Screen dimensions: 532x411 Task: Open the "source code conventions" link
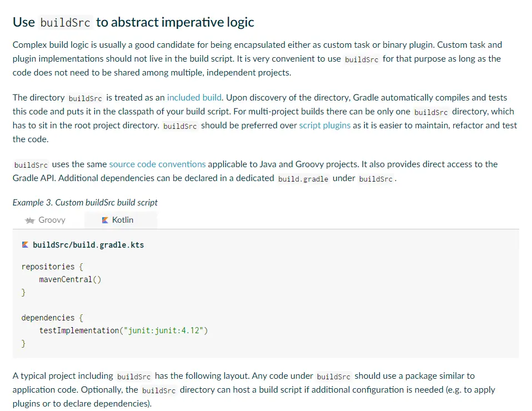point(157,164)
